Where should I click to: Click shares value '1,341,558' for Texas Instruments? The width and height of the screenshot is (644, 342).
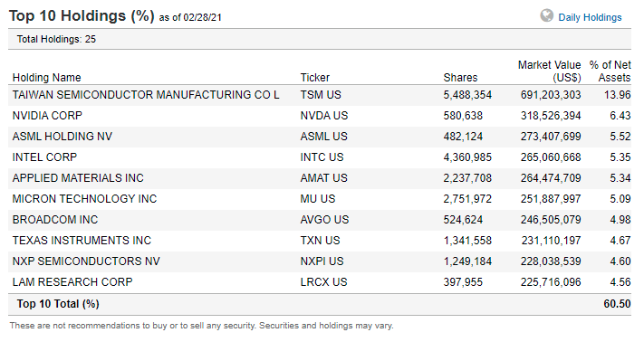click(467, 241)
